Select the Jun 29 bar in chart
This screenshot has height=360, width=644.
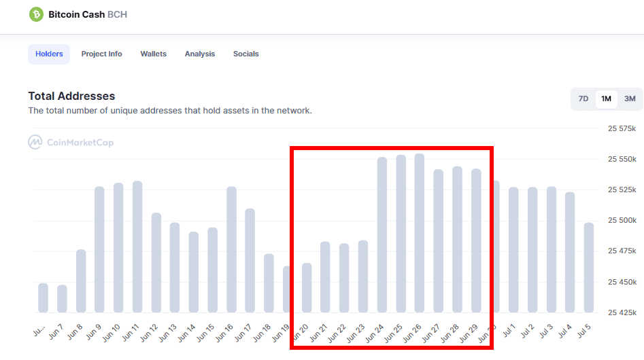point(476,240)
